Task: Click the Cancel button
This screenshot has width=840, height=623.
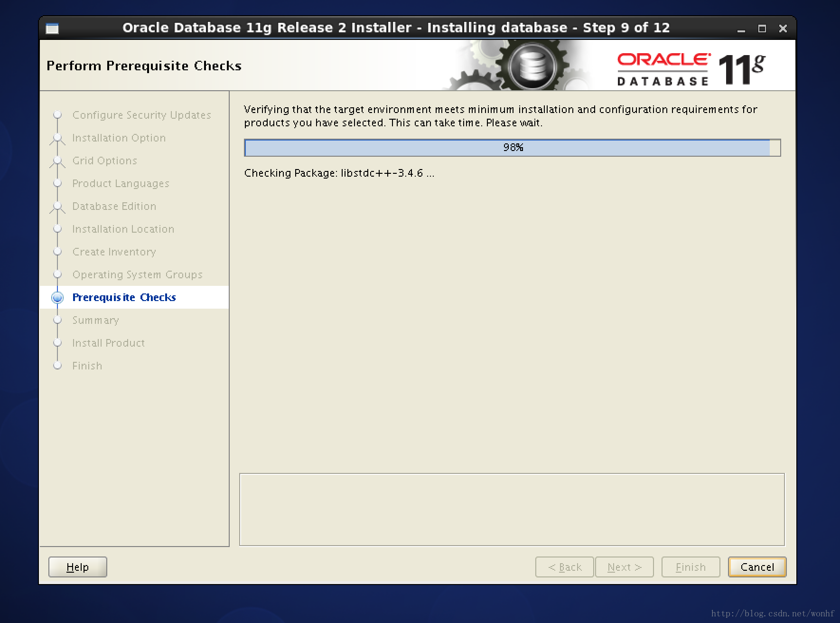Action: click(x=757, y=567)
